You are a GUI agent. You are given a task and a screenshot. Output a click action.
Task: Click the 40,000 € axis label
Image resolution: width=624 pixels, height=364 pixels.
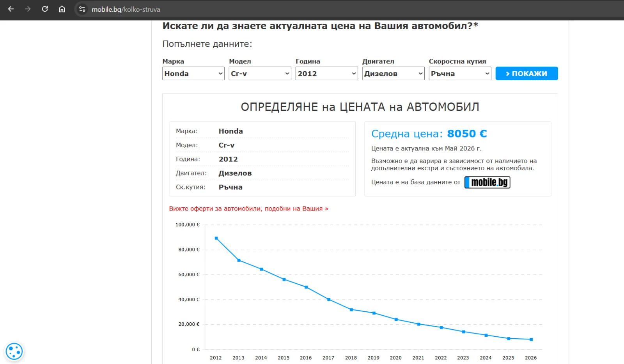189,300
